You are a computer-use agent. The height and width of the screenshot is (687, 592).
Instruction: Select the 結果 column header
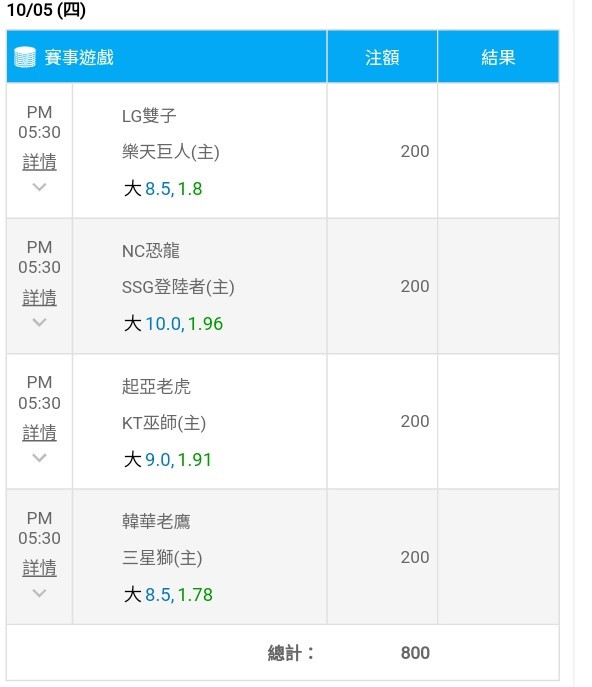498,57
